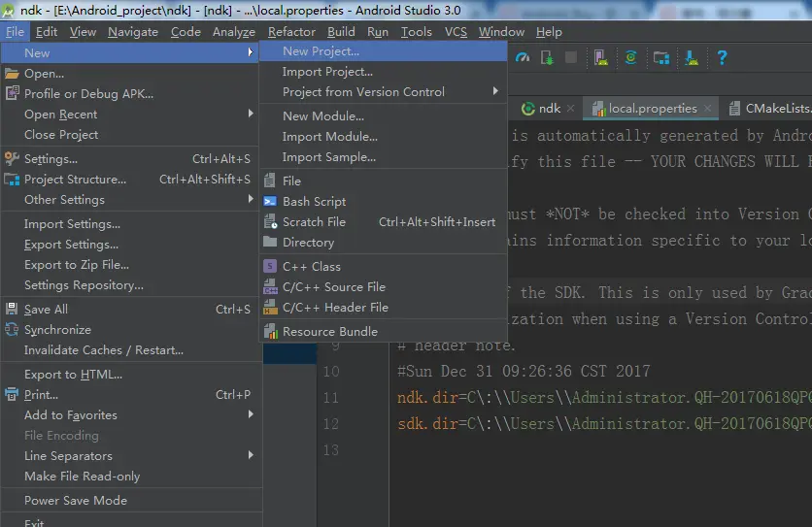812x527 pixels.
Task: Click the Attach debugger to Android process icon
Action: (547, 57)
